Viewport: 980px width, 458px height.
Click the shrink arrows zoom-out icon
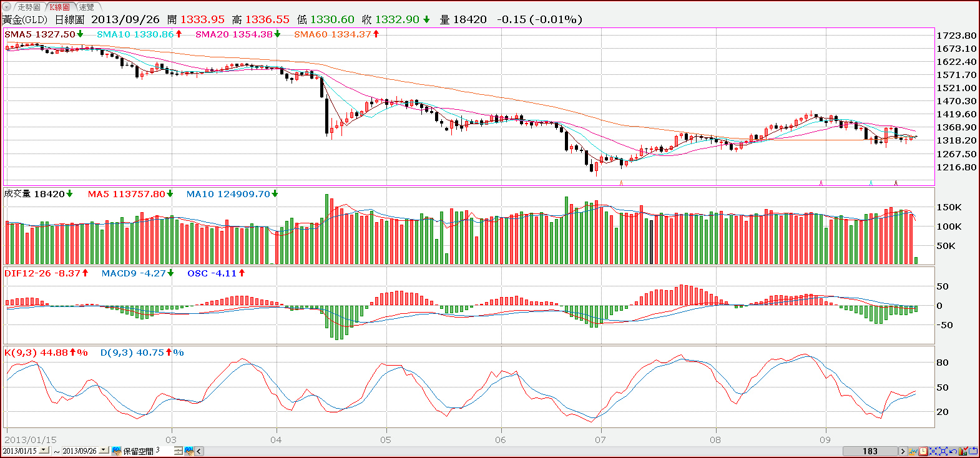click(933, 451)
